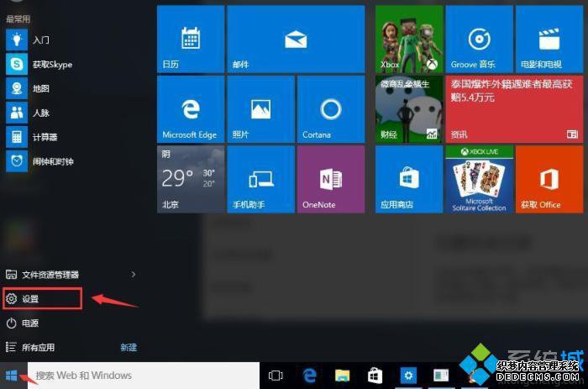Open 文件资源管理器 File Explorer

[42, 275]
